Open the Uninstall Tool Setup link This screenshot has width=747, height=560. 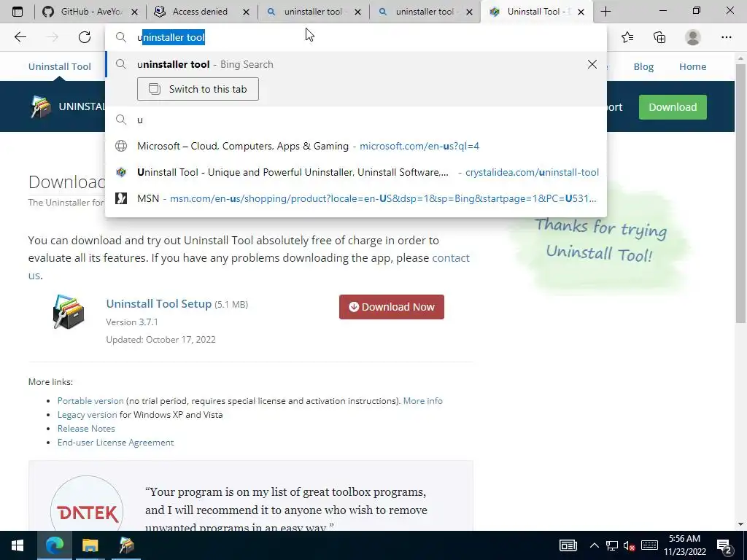point(158,304)
